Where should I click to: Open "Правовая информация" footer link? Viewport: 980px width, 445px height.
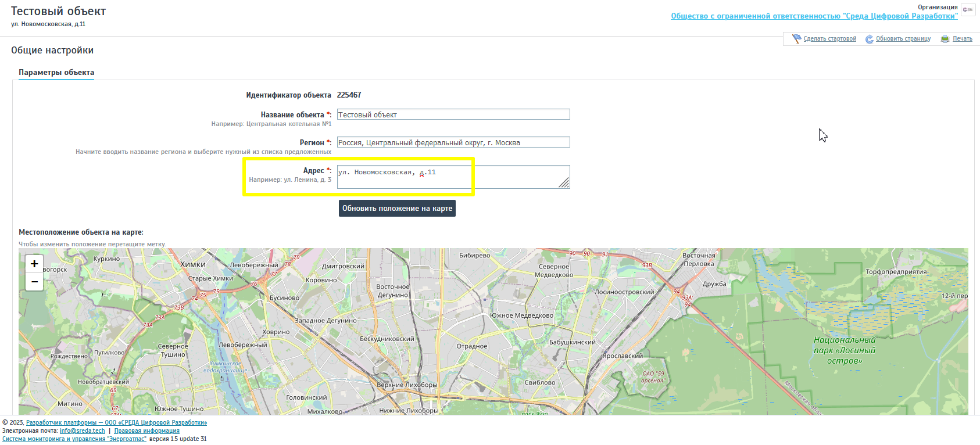[x=146, y=431]
